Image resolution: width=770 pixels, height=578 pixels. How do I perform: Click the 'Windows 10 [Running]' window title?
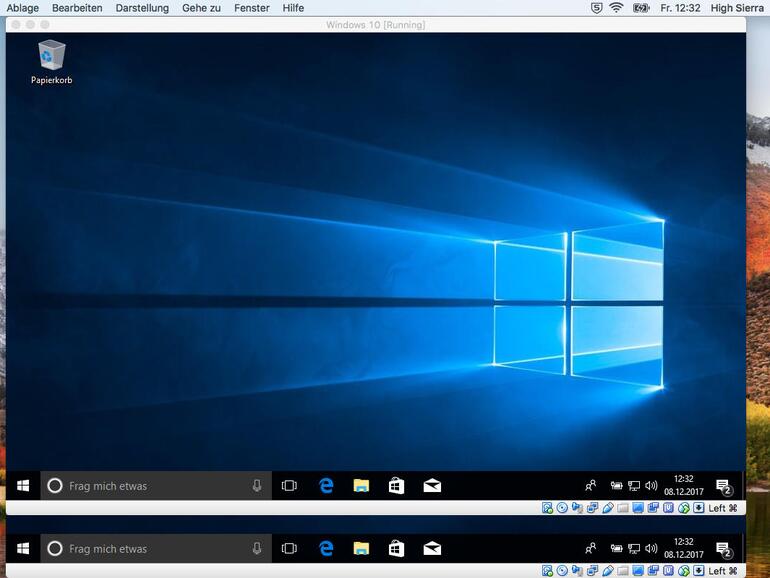click(x=376, y=25)
